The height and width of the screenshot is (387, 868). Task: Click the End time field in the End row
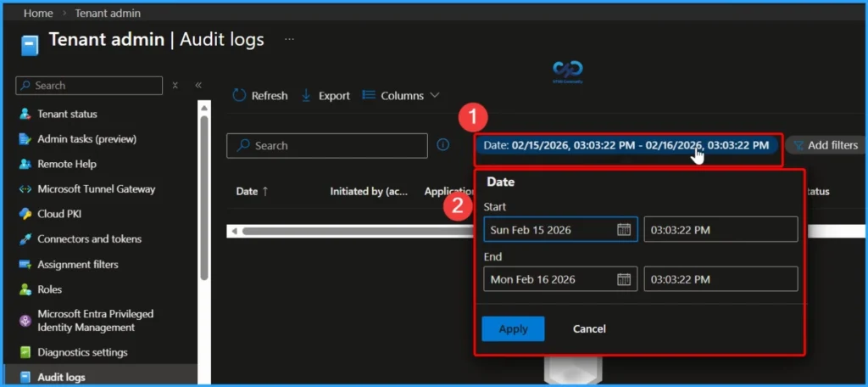click(x=721, y=279)
